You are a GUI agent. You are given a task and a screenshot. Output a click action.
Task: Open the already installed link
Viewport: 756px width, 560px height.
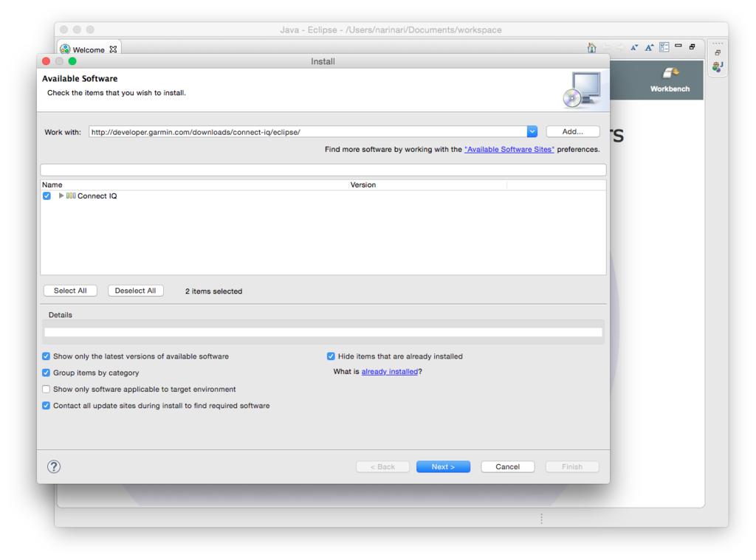click(x=390, y=372)
